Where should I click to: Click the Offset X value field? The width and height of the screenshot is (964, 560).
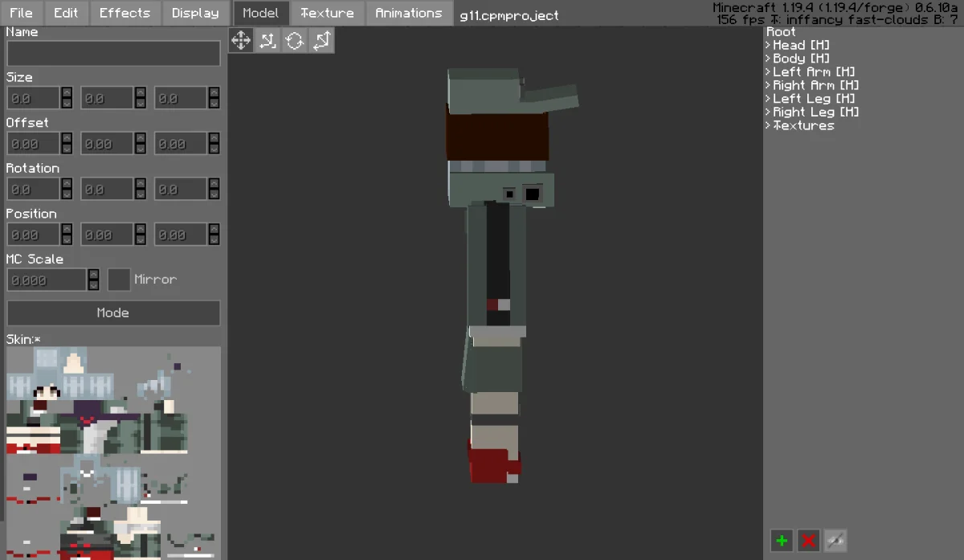(x=33, y=144)
